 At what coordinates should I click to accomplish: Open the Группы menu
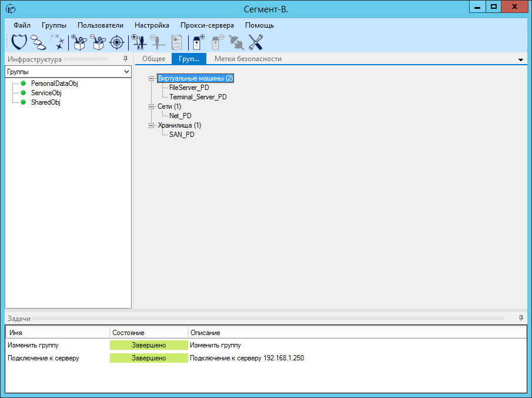(x=54, y=25)
